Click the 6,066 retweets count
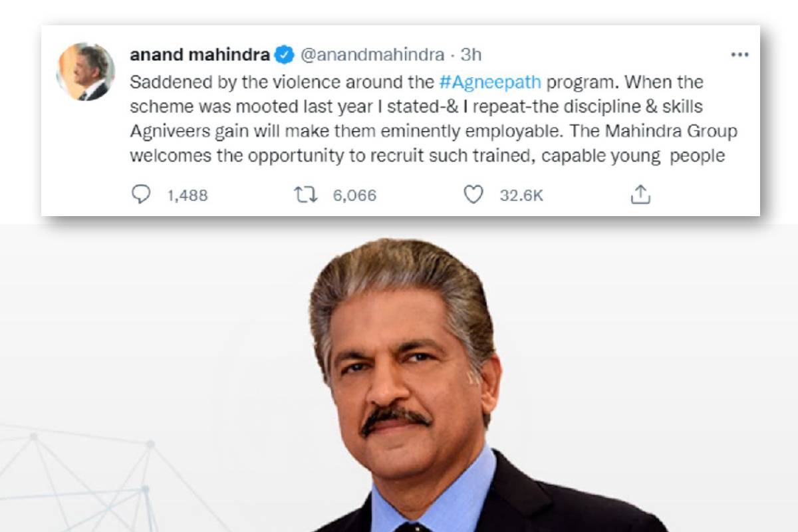 [354, 196]
